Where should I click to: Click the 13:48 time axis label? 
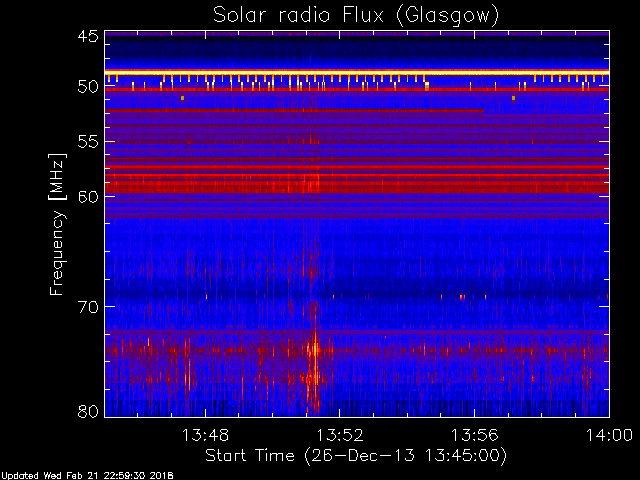(205, 435)
